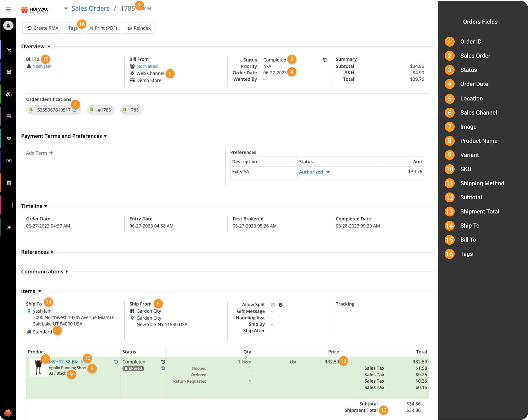Click the Create RMA button

click(43, 28)
